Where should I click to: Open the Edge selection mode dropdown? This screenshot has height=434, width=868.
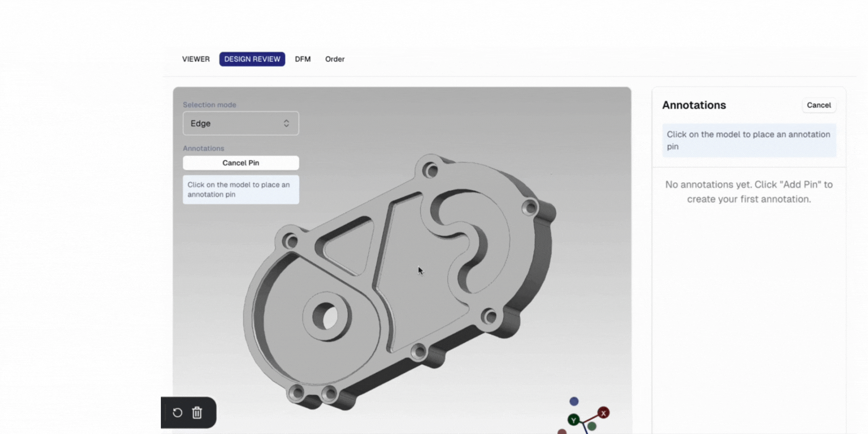[x=240, y=123]
